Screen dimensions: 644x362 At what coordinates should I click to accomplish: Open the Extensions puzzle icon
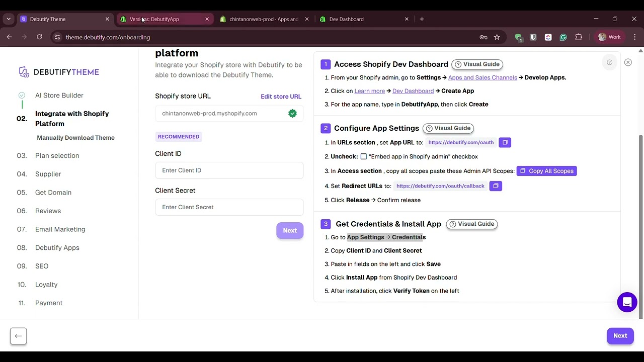coord(579,37)
